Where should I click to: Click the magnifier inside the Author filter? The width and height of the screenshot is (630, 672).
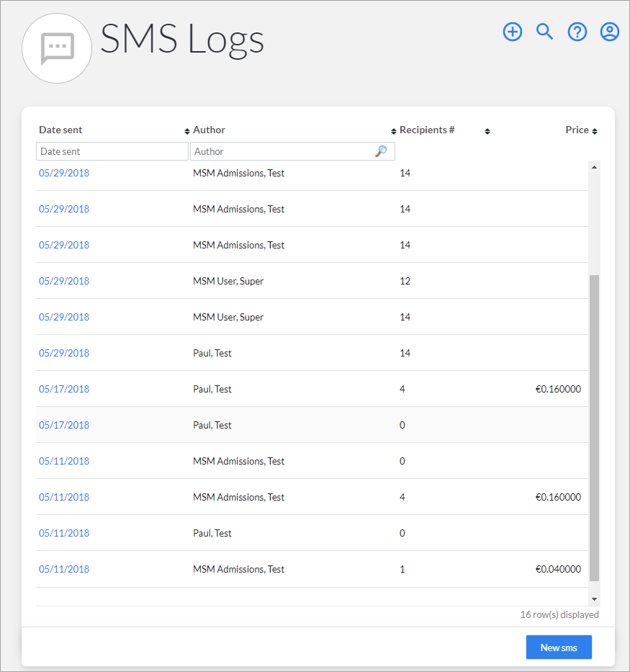point(381,151)
